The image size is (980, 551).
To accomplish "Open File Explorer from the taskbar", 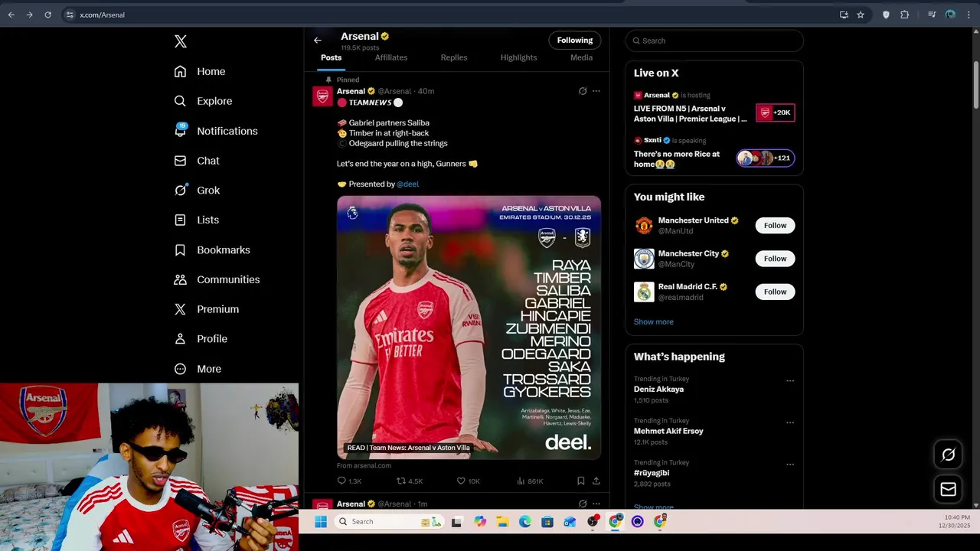I will [x=502, y=522].
